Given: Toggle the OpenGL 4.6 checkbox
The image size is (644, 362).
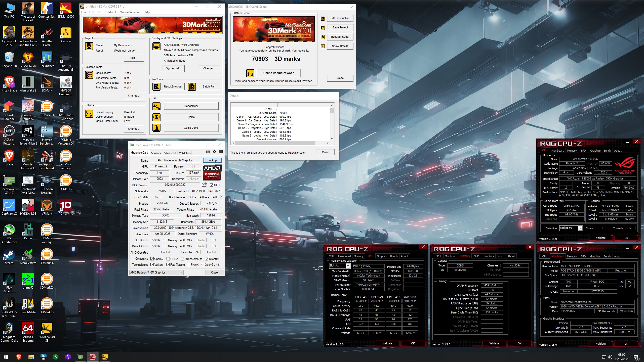Looking at the screenshot, I should tap(203, 265).
